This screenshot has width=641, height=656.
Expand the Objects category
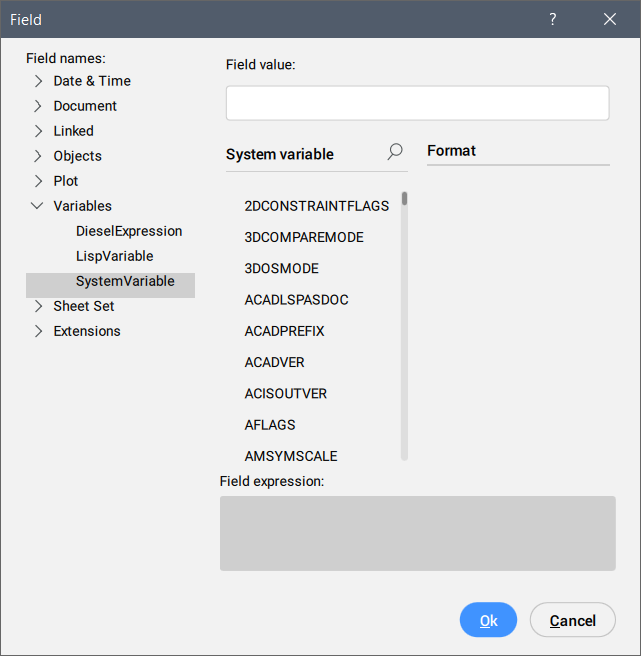[x=38, y=156]
